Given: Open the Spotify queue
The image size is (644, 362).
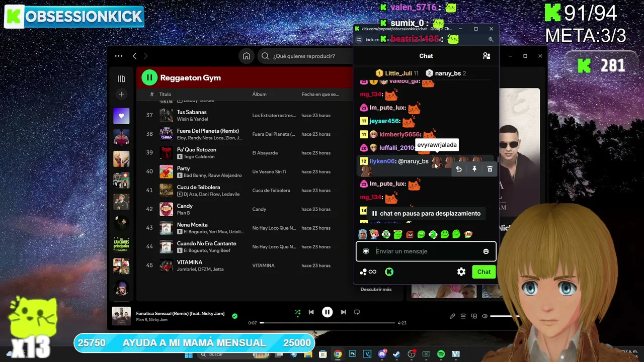Looking at the screenshot, I should tap(463, 316).
